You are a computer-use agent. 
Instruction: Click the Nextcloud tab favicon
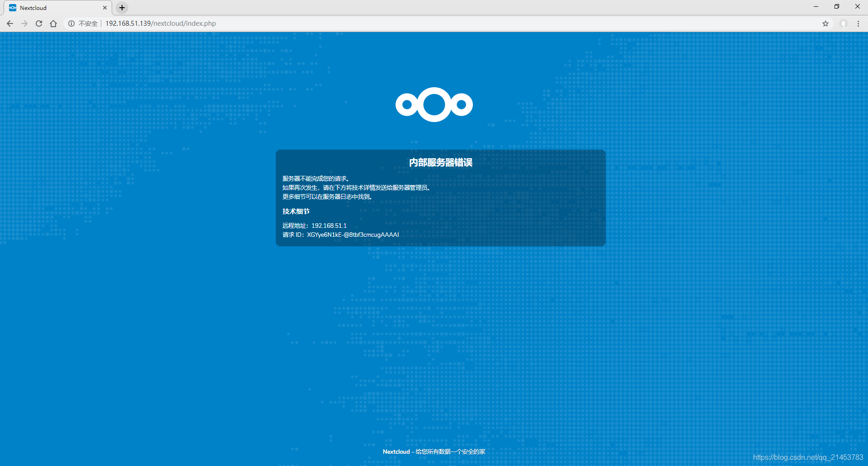(13, 8)
